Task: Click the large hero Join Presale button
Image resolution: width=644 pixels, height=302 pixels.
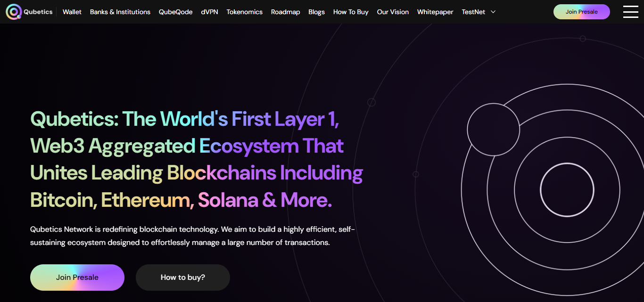Action: point(77,278)
